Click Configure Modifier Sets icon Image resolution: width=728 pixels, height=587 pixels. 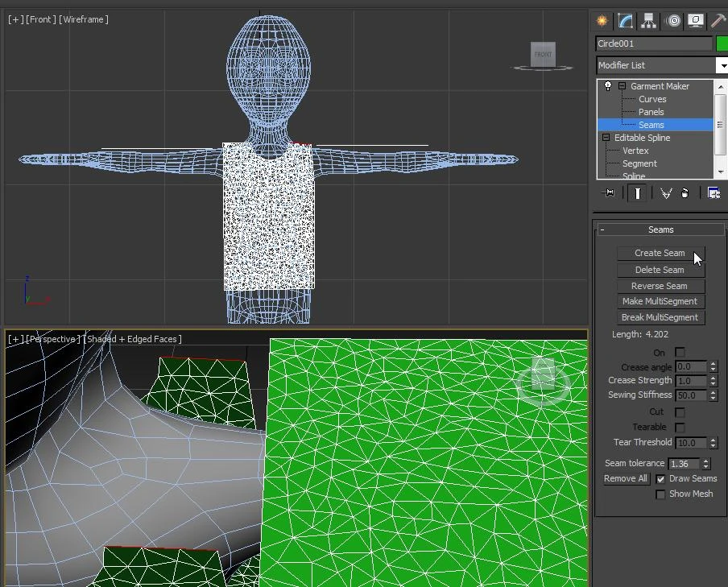click(x=714, y=193)
